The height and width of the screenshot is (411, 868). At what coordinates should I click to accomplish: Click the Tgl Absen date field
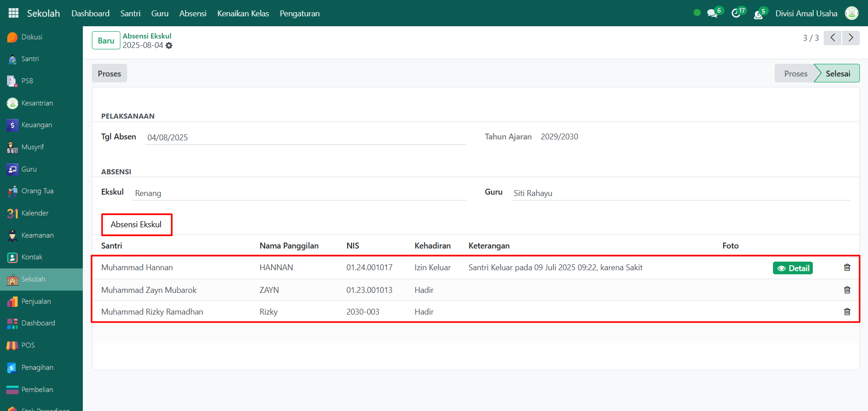pos(305,138)
